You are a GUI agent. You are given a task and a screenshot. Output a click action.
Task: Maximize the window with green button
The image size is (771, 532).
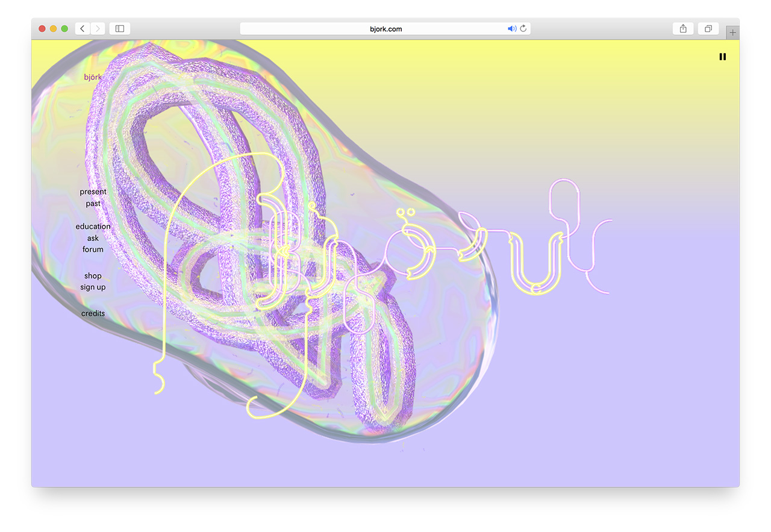[x=64, y=28]
